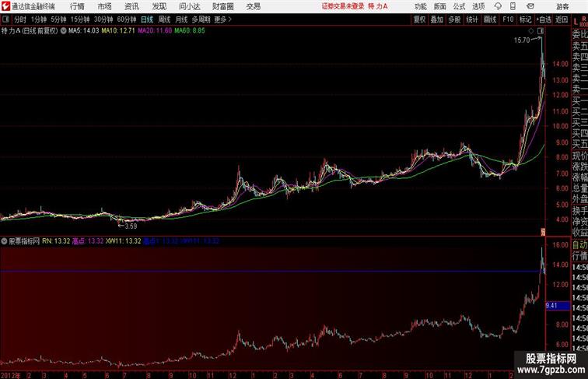The image size is (588, 379).
Task: Add stock via +自选 button
Action: pyautogui.click(x=544, y=19)
